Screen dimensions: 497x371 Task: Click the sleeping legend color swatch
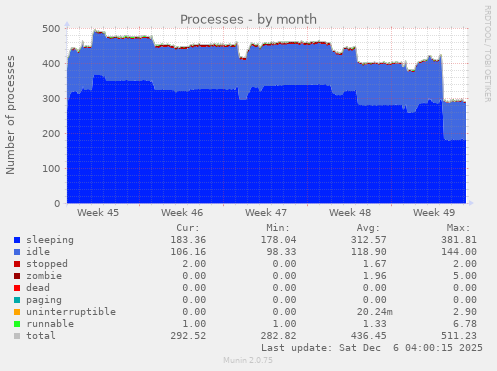point(17,240)
